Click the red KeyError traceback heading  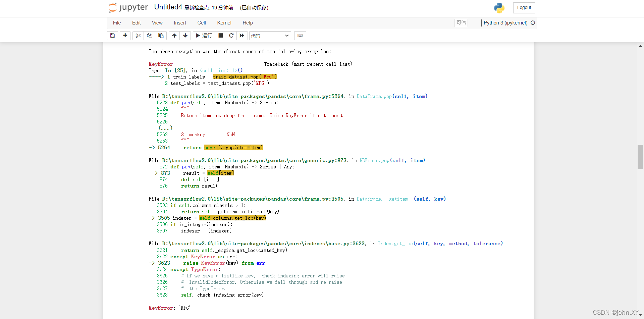161,64
